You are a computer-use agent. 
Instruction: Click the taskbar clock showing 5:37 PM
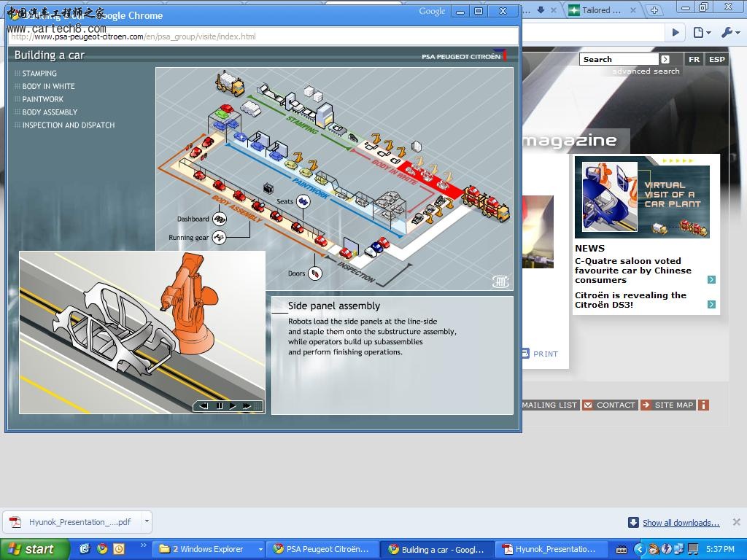point(720,549)
